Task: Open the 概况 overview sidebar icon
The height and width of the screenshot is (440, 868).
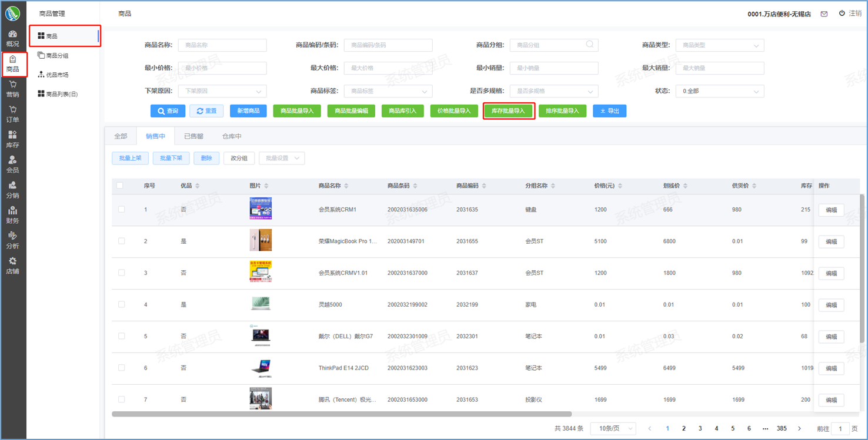Action: click(x=12, y=38)
